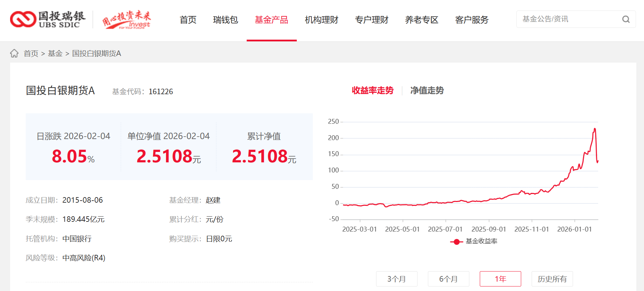
Task: Switch to the 净值走势 chart tab
Action: [x=427, y=90]
